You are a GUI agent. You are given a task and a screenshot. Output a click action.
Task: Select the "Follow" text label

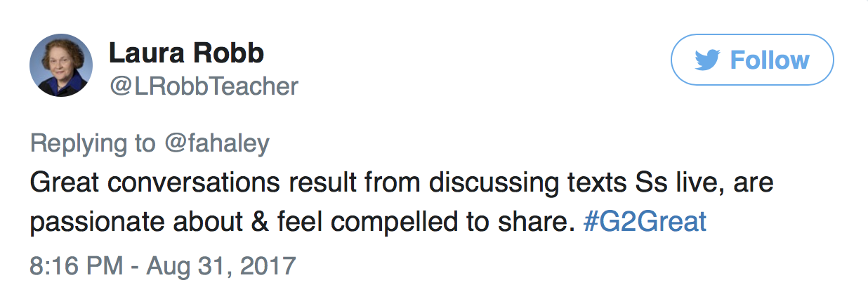(770, 60)
